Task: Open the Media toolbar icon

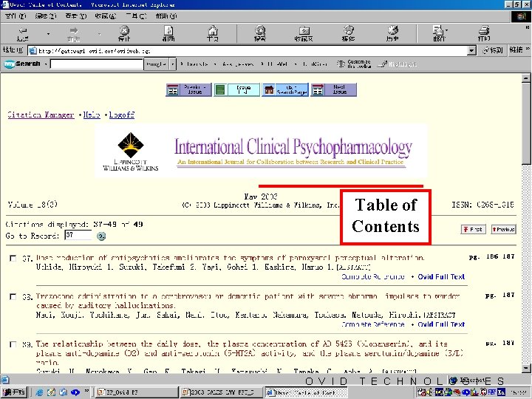Action: pos(349,33)
